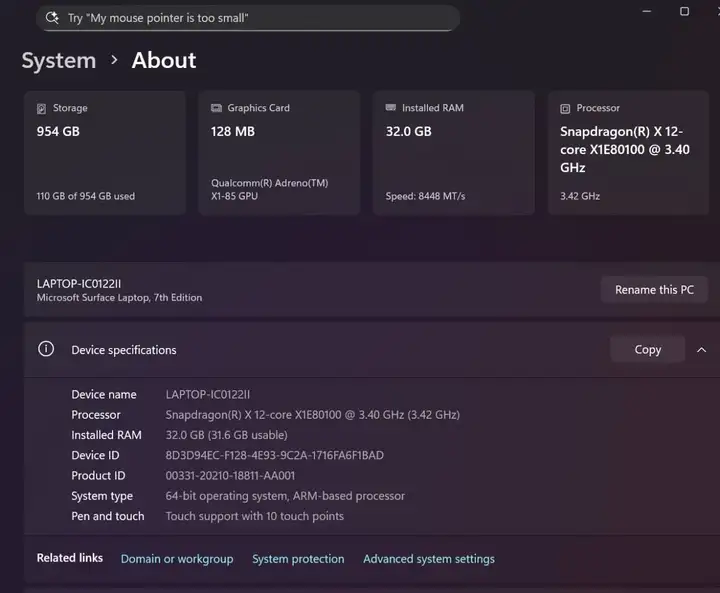Viewport: 720px width, 593px height.
Task: Click the Device name label
Action: (104, 395)
